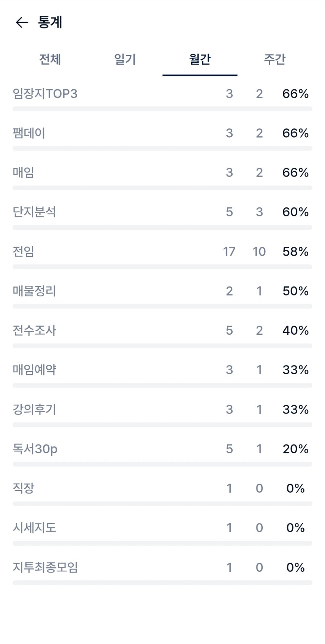Open the 지투최종모임 row
Screen dimensions: 325x644
pos(45,567)
